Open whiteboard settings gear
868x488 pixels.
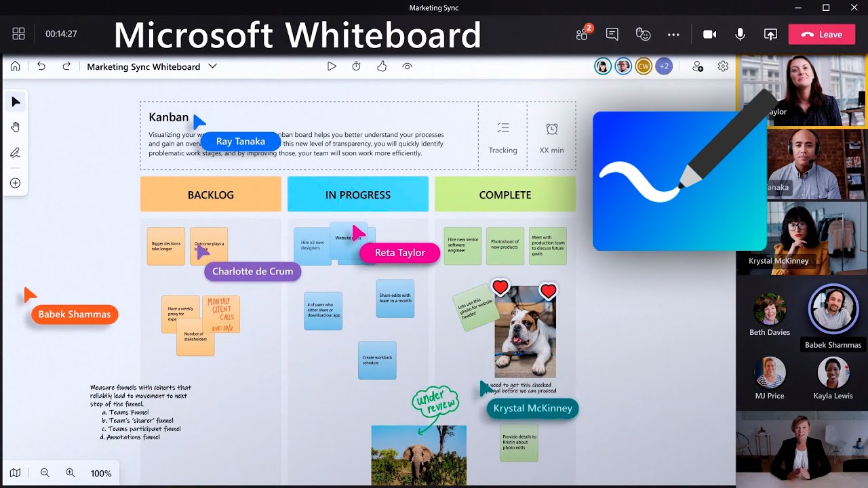coord(723,66)
